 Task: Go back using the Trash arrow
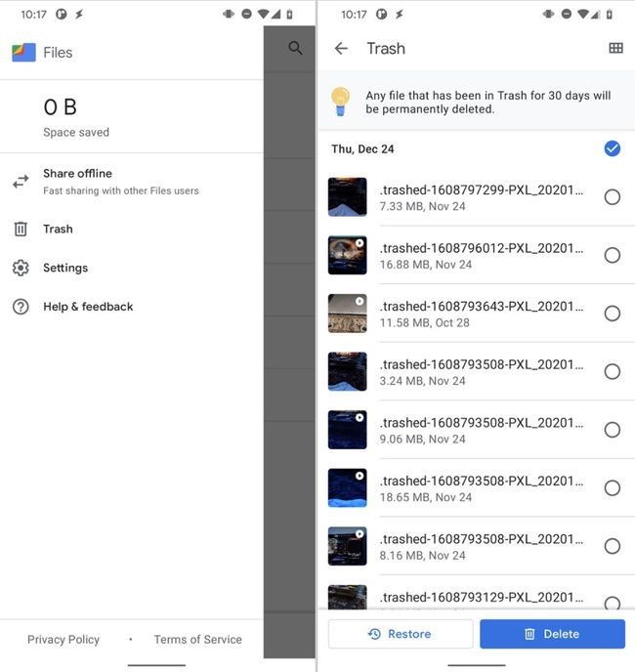pos(341,48)
